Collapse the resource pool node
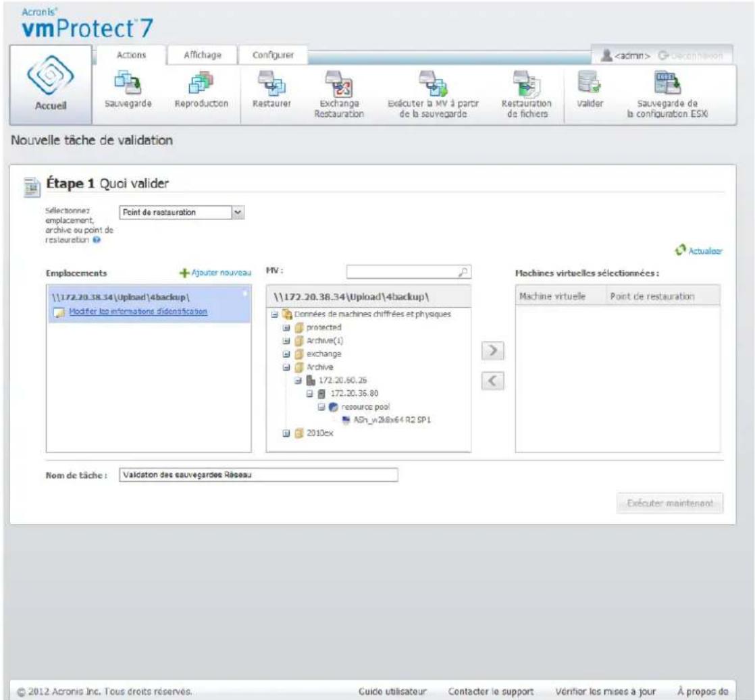755x700 pixels. tap(321, 407)
